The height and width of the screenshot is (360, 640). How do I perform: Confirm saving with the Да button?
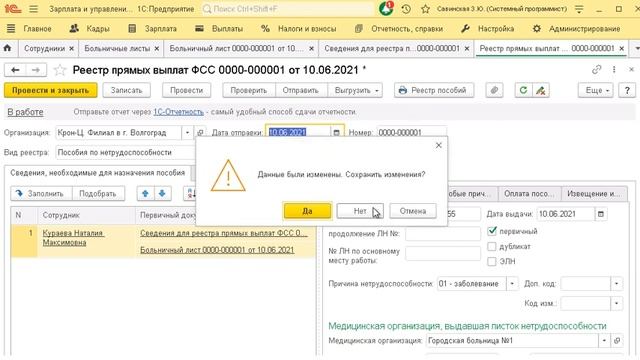(307, 211)
